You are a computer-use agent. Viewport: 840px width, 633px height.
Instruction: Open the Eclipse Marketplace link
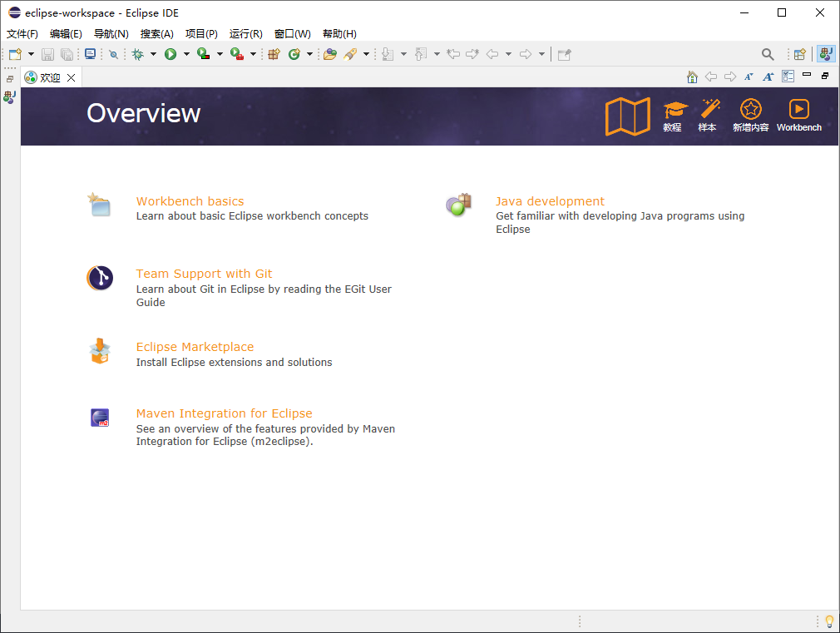coord(195,347)
